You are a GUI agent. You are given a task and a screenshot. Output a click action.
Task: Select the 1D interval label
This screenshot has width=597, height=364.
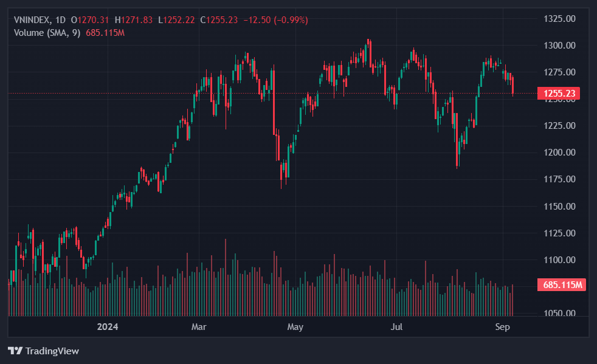[x=60, y=20]
